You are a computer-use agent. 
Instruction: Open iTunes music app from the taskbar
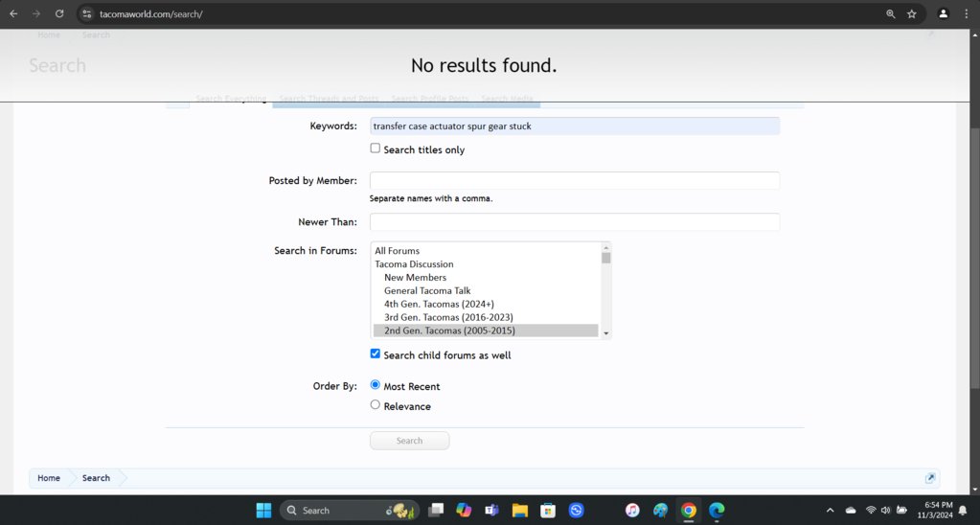click(x=632, y=510)
